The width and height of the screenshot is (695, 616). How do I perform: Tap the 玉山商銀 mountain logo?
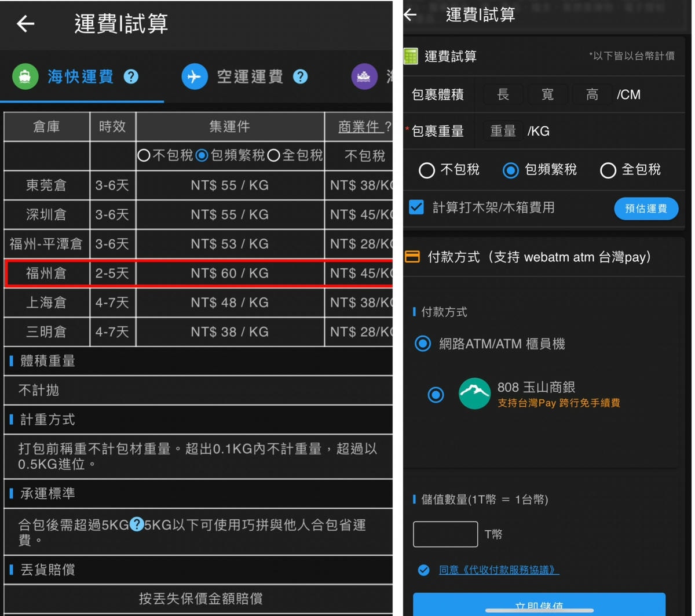(474, 393)
